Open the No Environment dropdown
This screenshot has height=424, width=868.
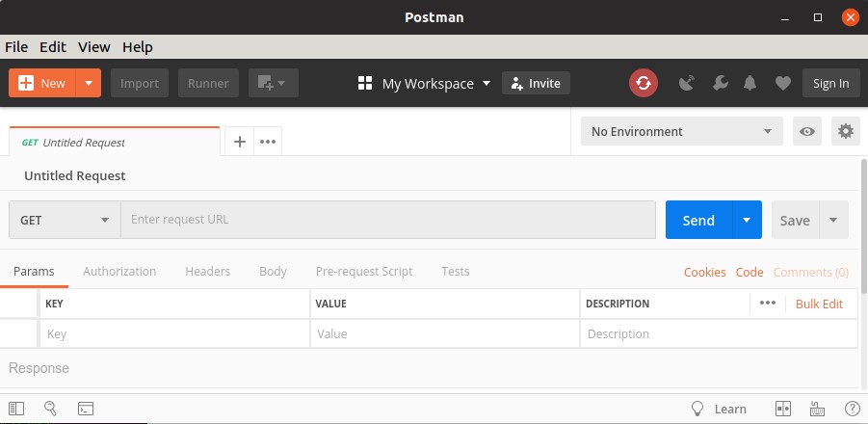[682, 131]
